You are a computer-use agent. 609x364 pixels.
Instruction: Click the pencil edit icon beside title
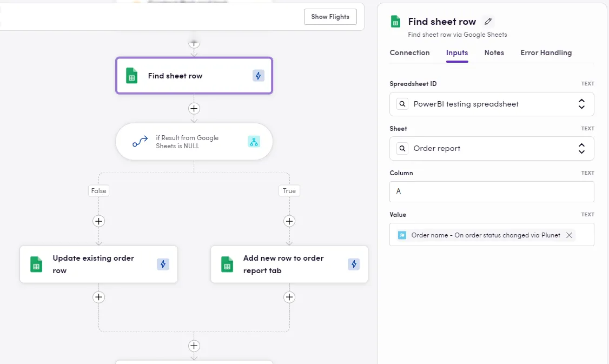pyautogui.click(x=488, y=22)
